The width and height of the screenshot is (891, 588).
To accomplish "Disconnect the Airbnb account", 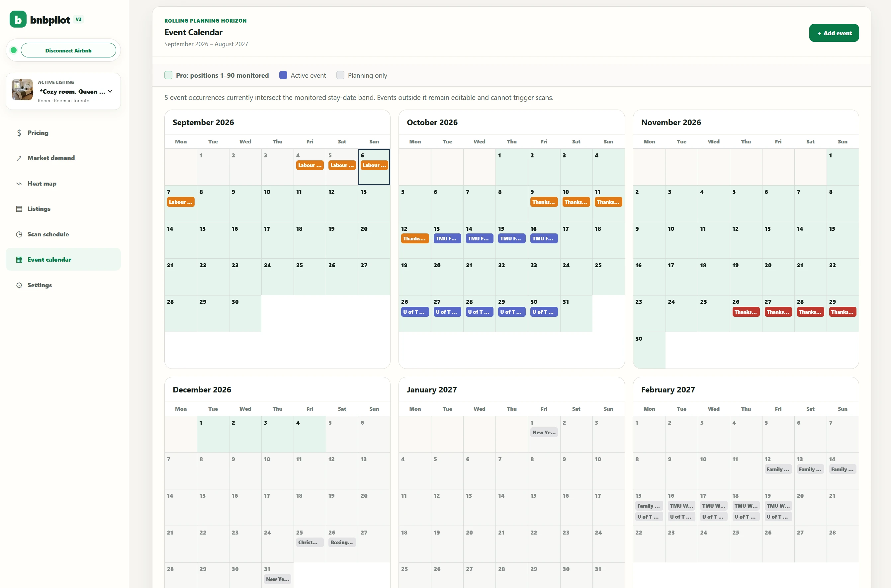I will click(68, 50).
